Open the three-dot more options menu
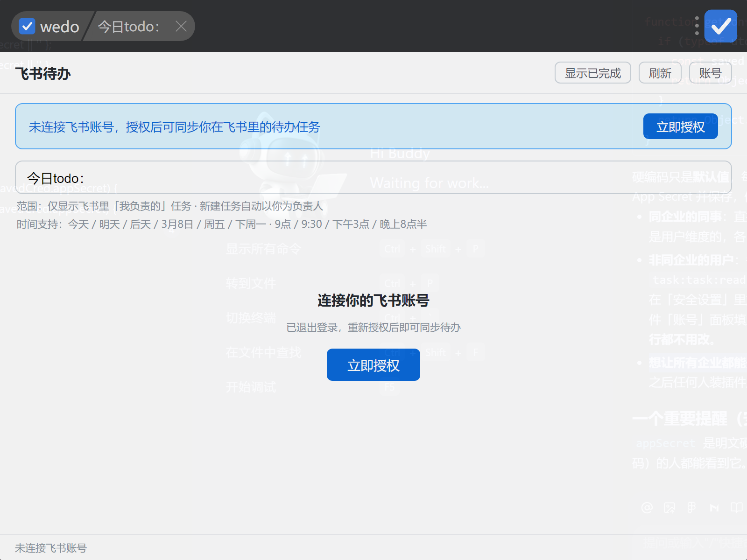Viewport: 747px width, 560px height. tap(697, 26)
